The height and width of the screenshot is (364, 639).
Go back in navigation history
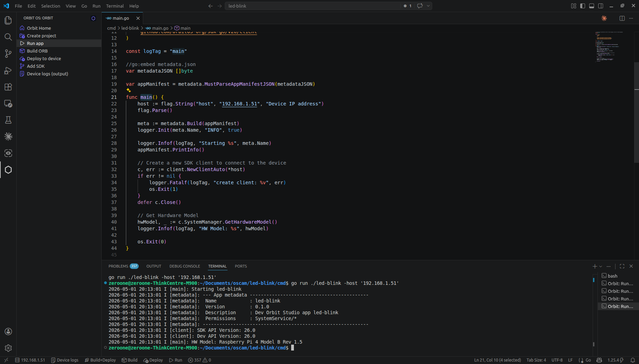pos(211,6)
